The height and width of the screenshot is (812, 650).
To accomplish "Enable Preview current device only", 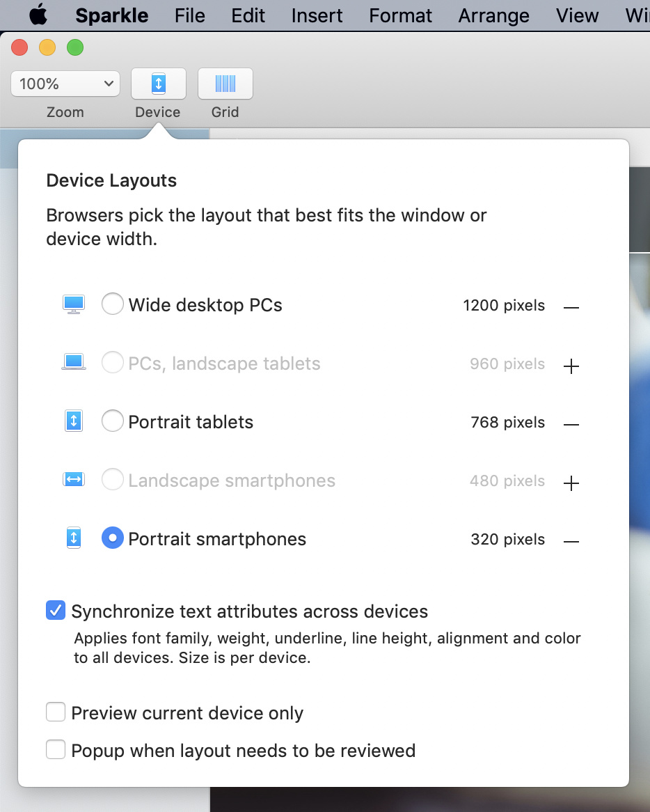I will pyautogui.click(x=56, y=712).
